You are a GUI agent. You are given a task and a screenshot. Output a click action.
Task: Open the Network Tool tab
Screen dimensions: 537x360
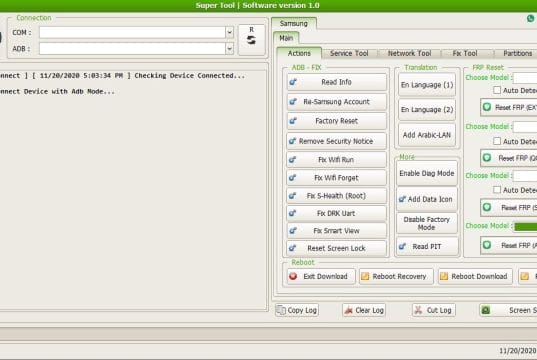409,53
